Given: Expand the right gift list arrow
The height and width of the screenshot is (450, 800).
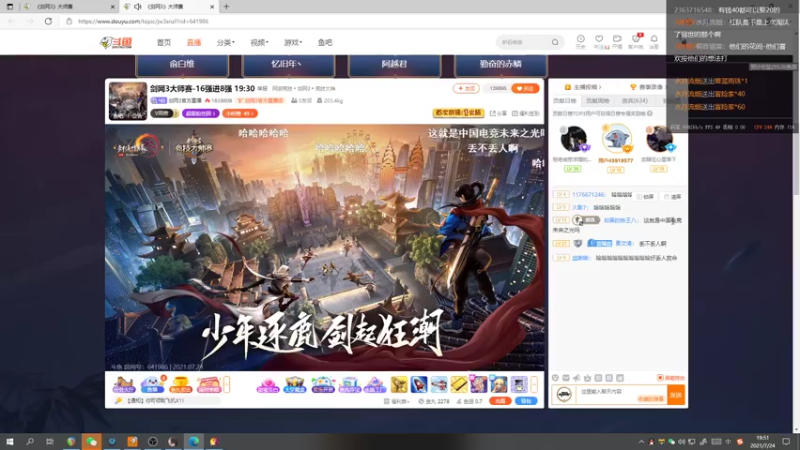Looking at the screenshot, I should (534, 385).
